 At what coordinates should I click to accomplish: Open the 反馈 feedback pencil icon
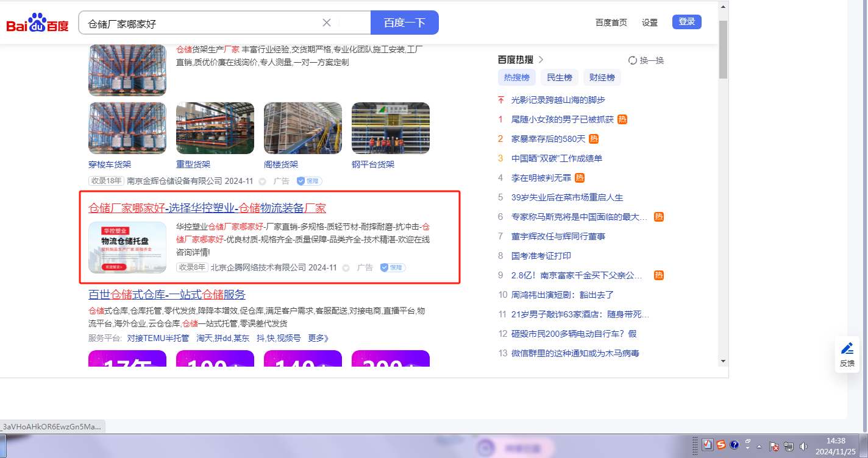(x=847, y=349)
